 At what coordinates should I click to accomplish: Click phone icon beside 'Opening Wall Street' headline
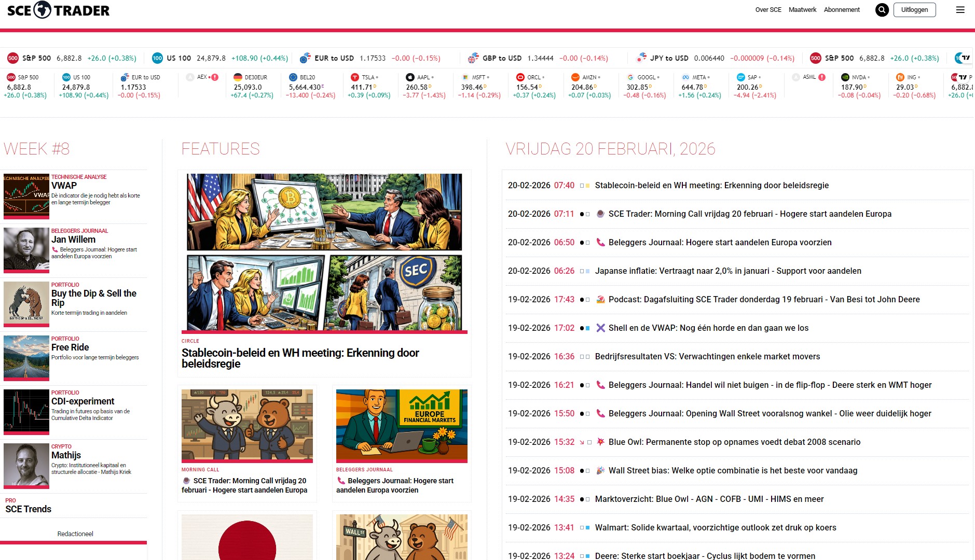coord(600,413)
